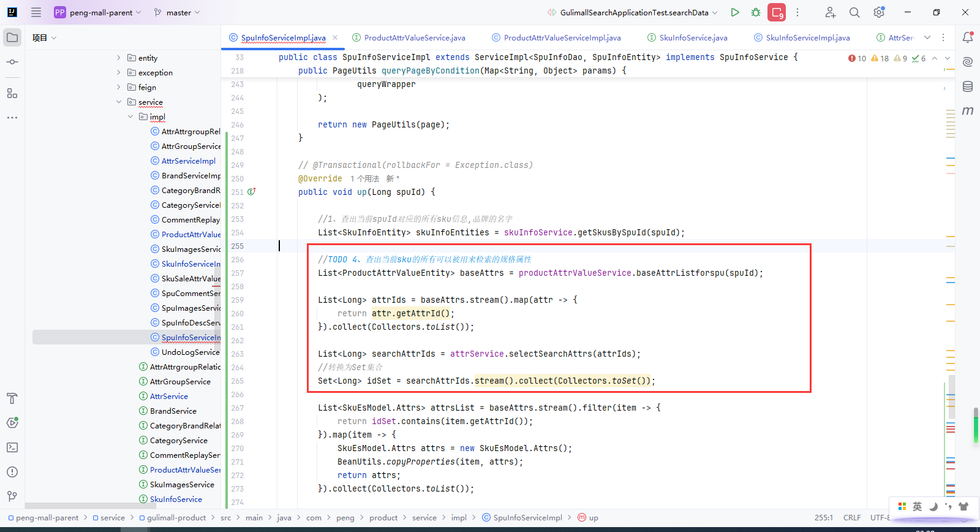Open the master branch dropdown
980x532 pixels.
(177, 12)
